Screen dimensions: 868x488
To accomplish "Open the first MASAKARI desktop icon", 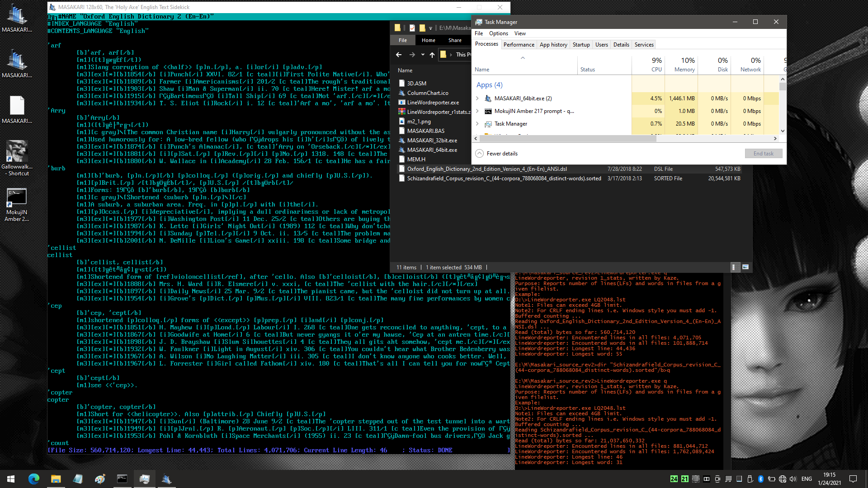I will [x=17, y=18].
